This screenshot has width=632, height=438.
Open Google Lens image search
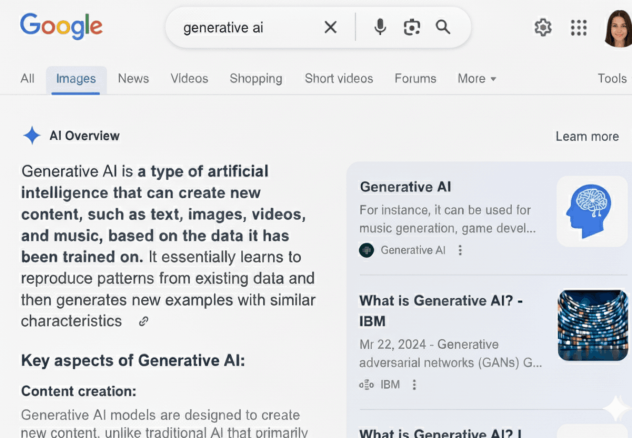(411, 27)
